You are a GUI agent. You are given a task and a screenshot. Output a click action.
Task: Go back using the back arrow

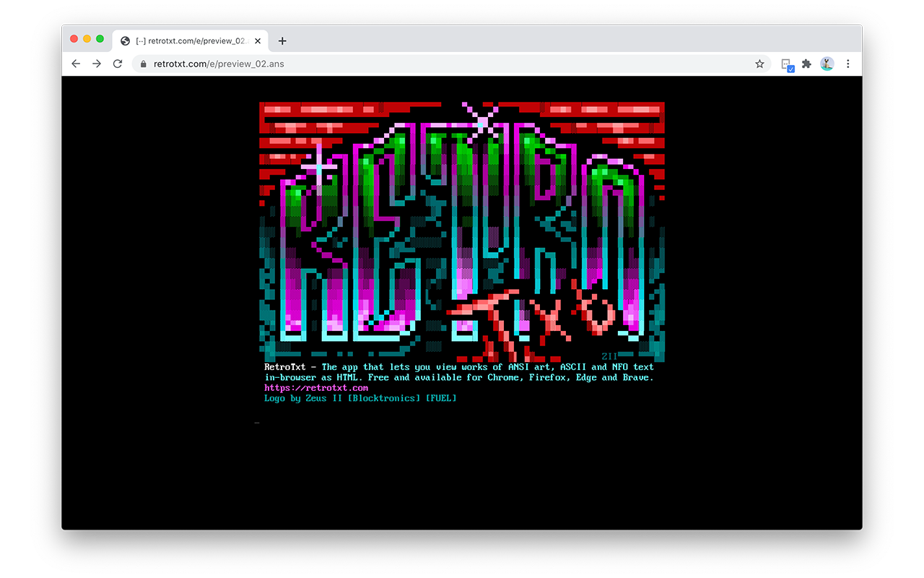(x=75, y=64)
